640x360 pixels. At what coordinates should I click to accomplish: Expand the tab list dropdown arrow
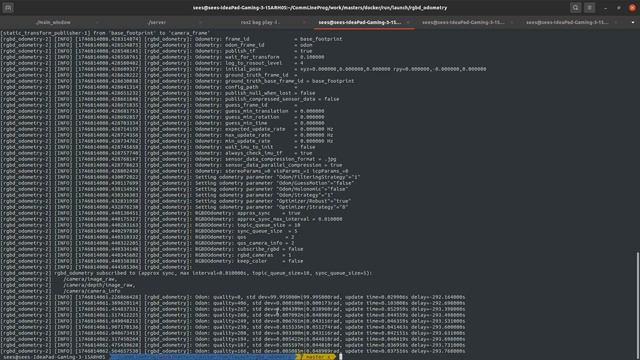pos(633,22)
